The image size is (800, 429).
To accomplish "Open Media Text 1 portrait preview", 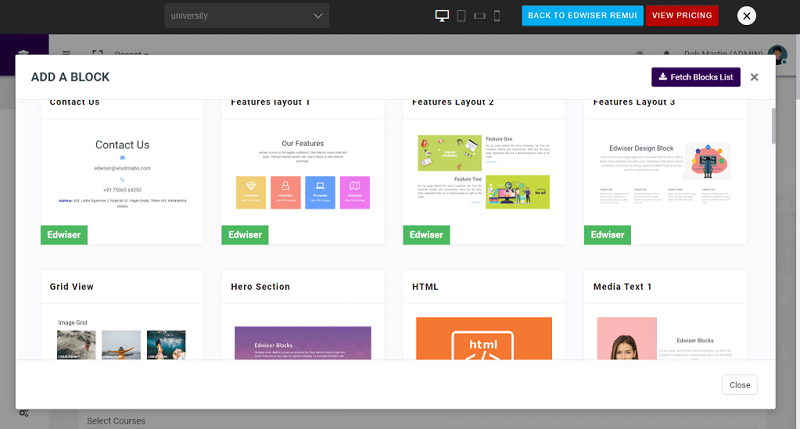I will click(627, 338).
